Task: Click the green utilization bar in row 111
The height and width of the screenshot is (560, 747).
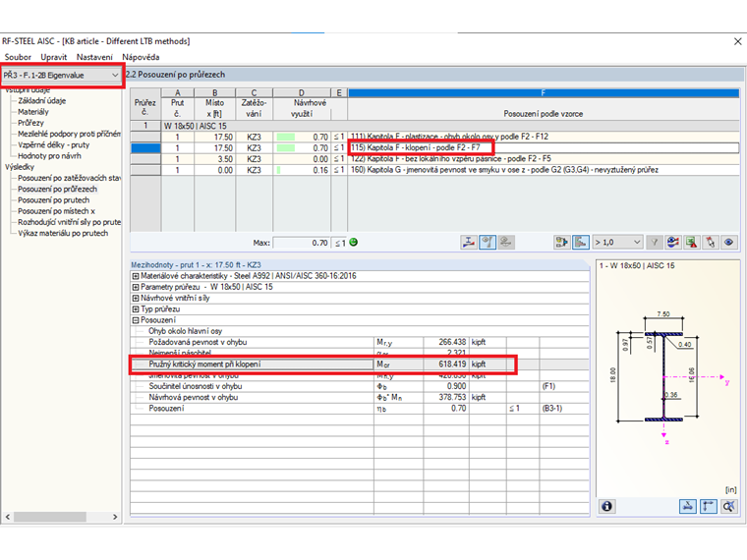Action: click(286, 137)
